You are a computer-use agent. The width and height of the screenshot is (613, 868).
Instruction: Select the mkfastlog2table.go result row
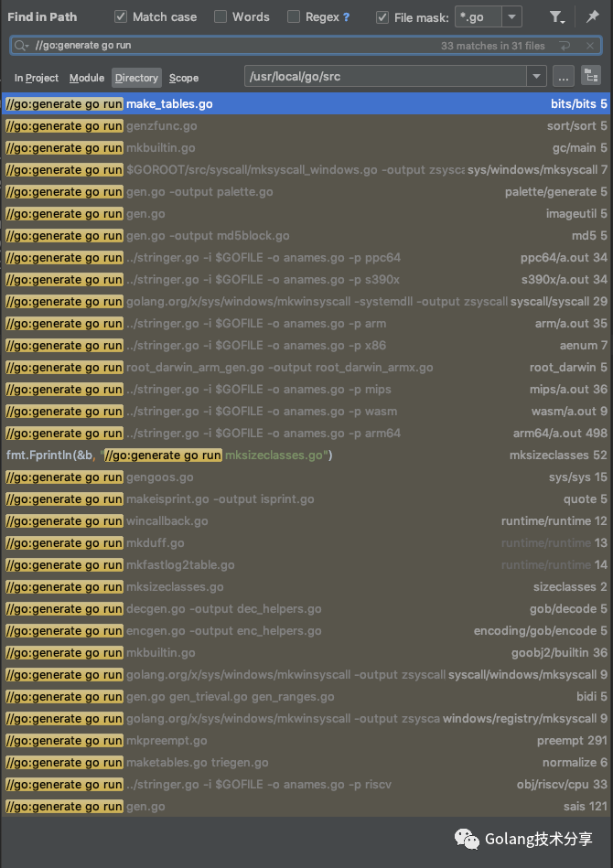tap(306, 565)
